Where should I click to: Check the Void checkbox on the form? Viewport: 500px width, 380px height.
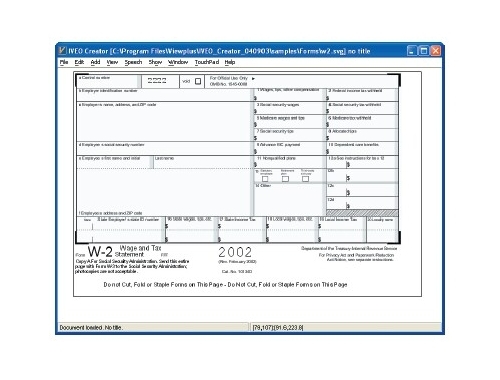click(x=198, y=81)
